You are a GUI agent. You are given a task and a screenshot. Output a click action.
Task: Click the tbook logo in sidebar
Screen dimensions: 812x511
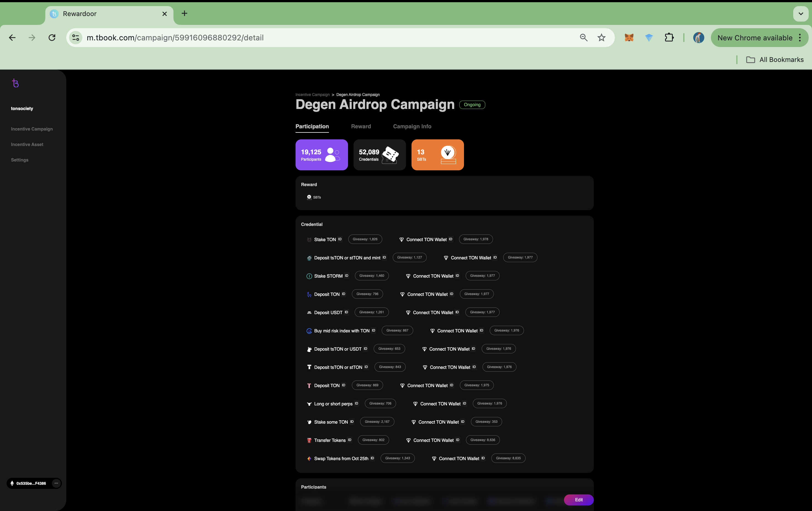[x=15, y=83]
